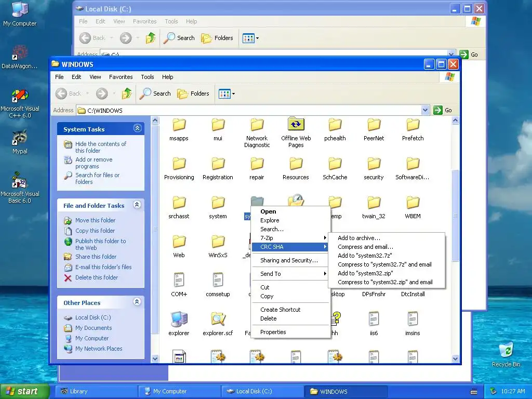This screenshot has height=399, width=532.
Task: Select the Network Diagnostic folder
Action: tap(257, 125)
